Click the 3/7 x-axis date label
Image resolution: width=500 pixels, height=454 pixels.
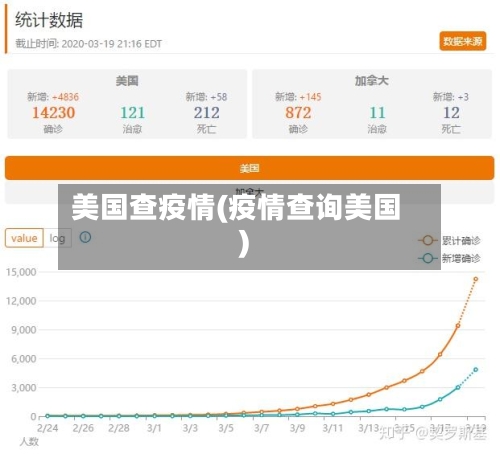click(261, 428)
